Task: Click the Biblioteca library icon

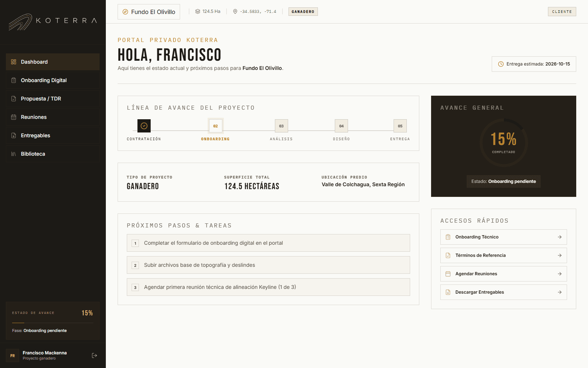Action: tap(14, 154)
